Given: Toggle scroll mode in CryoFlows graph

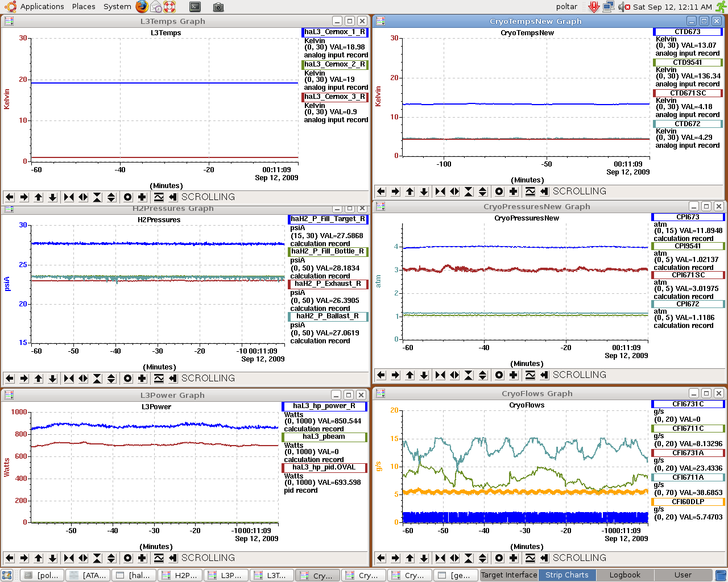Looking at the screenshot, I should click(544, 558).
